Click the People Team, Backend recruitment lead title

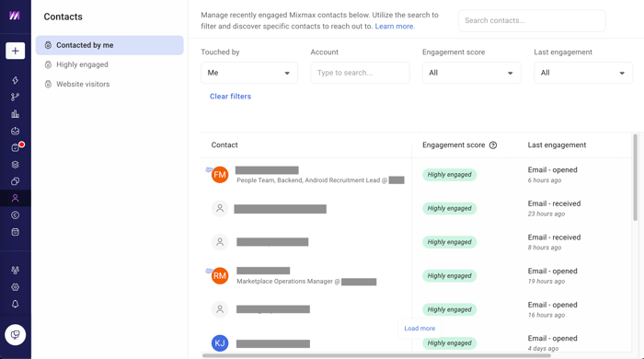coord(312,180)
